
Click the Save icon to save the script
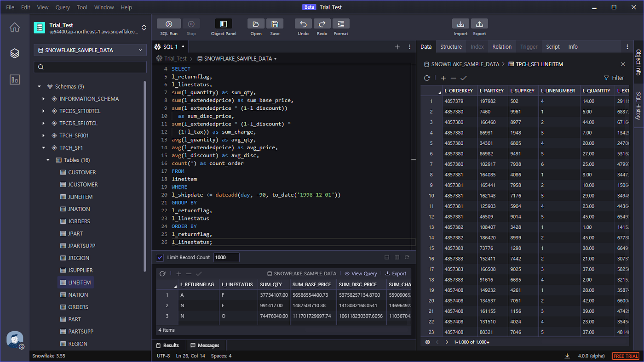[275, 23]
